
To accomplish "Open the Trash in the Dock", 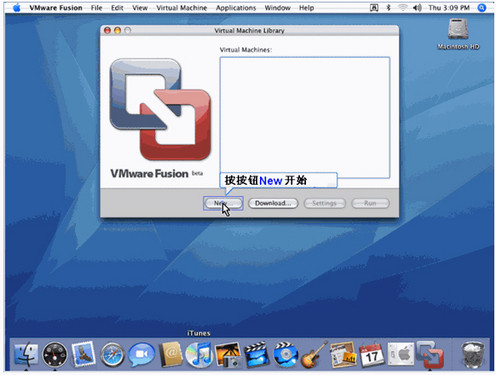I will click(473, 355).
